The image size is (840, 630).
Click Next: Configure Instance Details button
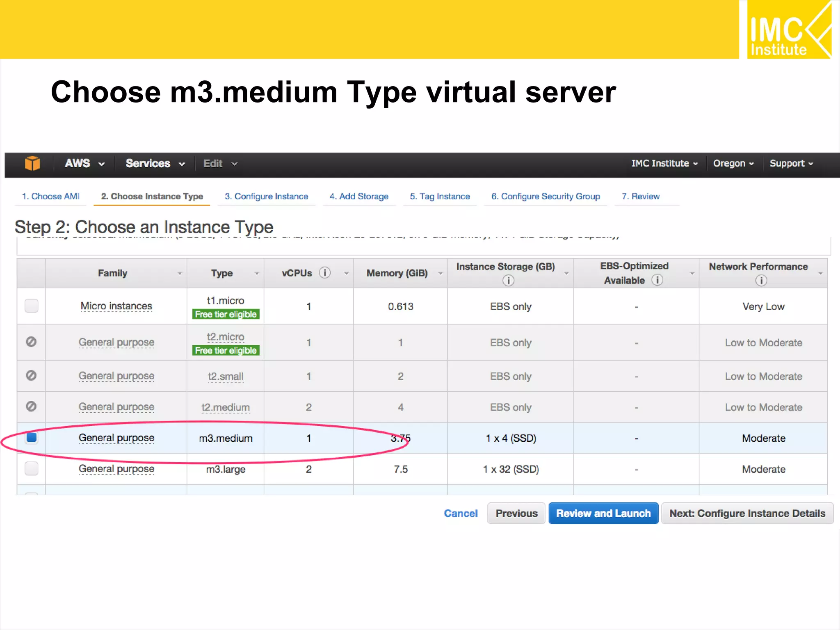click(747, 513)
